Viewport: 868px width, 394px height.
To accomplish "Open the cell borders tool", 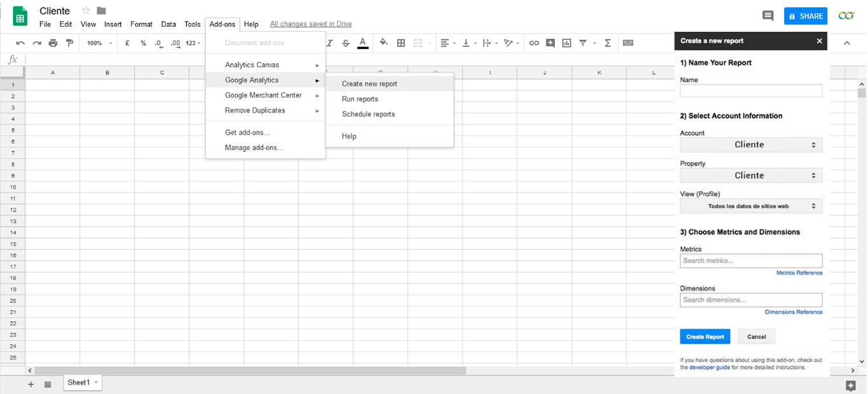I will click(x=401, y=43).
